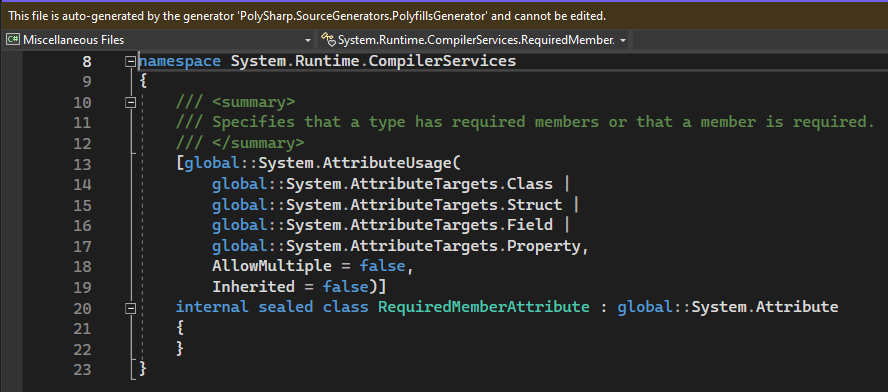Image resolution: width=888 pixels, height=392 pixels.
Task: Click the class icon beside System.Runtime.CompilerServices.RequiredMember
Action: [x=328, y=40]
